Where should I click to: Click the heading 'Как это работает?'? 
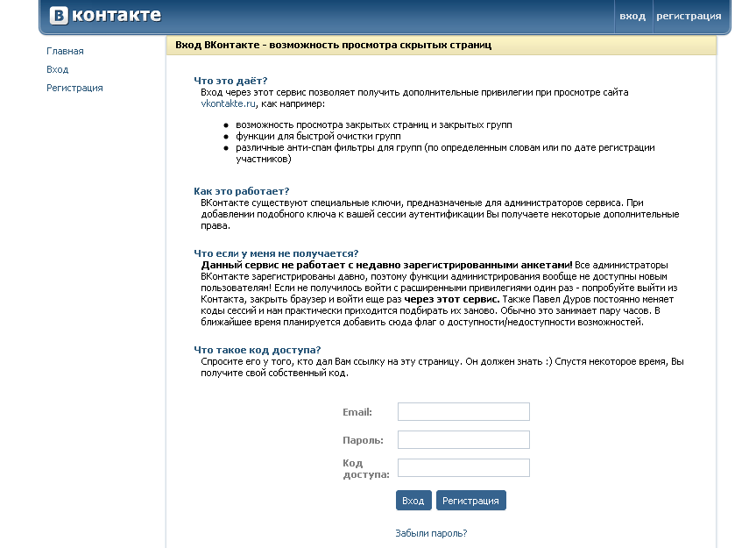pyautogui.click(x=242, y=191)
